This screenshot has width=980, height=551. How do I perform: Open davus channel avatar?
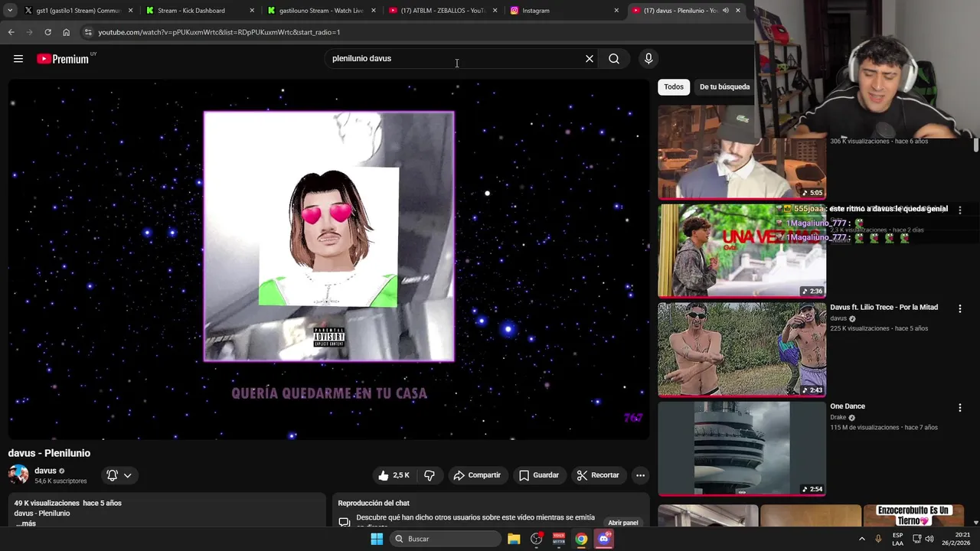click(18, 474)
